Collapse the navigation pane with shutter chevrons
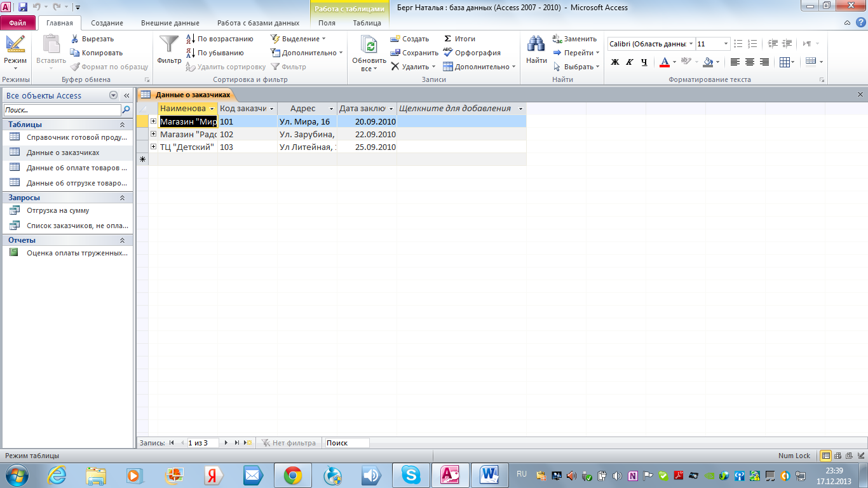The image size is (868, 488). [x=126, y=95]
